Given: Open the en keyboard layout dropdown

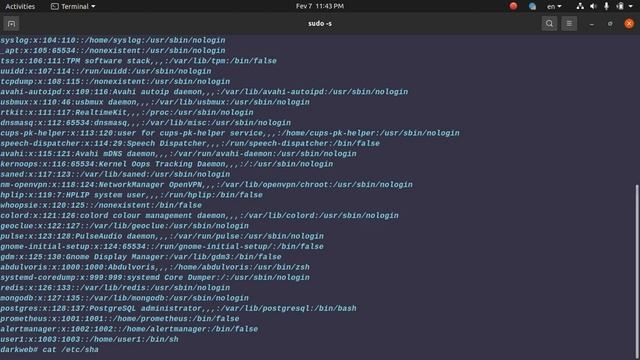Looking at the screenshot, I should tap(554, 6).
